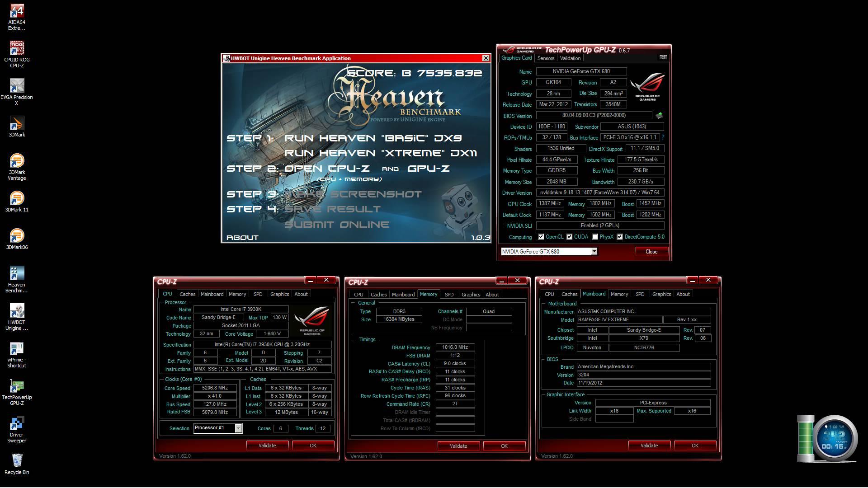Open Graphics tab in right CPU-Z window
Image resolution: width=868 pixels, height=488 pixels.
click(661, 294)
